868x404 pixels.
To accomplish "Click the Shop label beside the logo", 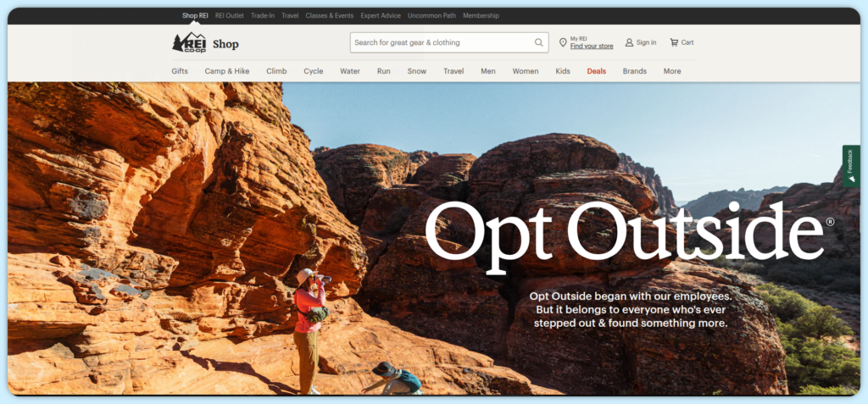I will click(x=225, y=44).
